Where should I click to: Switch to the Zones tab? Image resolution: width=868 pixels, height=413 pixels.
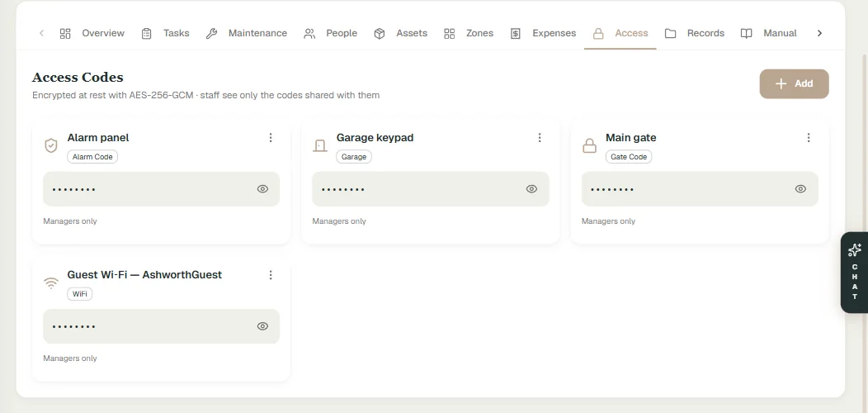click(469, 33)
